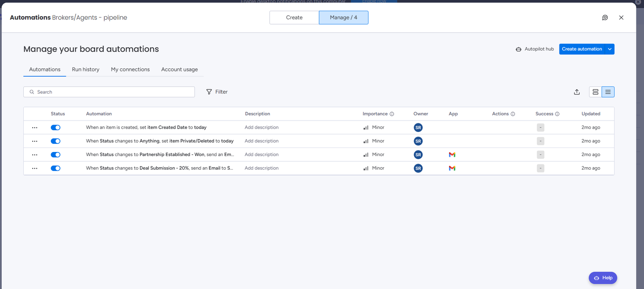This screenshot has height=289, width=644.
Task: Click SR owner avatar in Deal Submission row
Action: pyautogui.click(x=418, y=168)
